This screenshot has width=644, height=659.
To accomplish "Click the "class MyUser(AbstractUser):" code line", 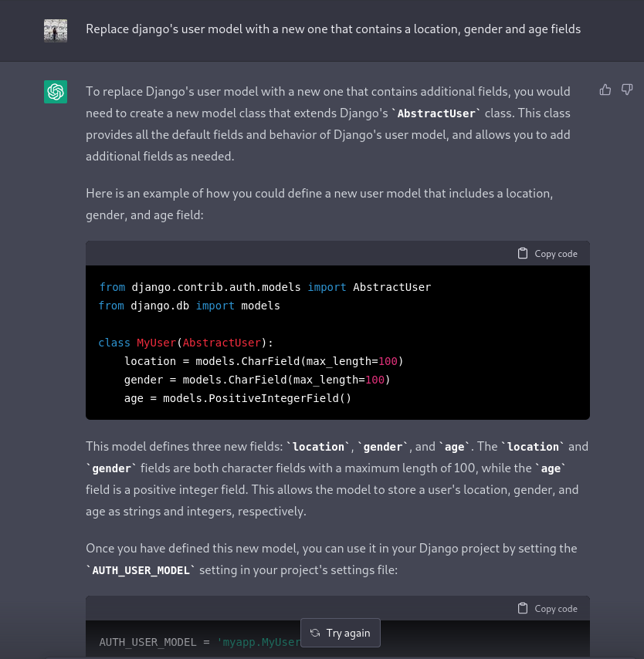I will point(186,343).
